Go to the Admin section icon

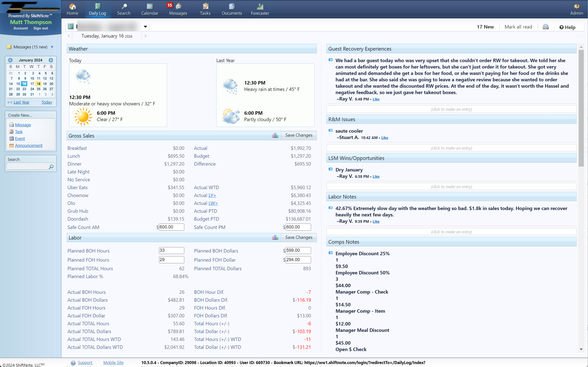[x=576, y=9]
